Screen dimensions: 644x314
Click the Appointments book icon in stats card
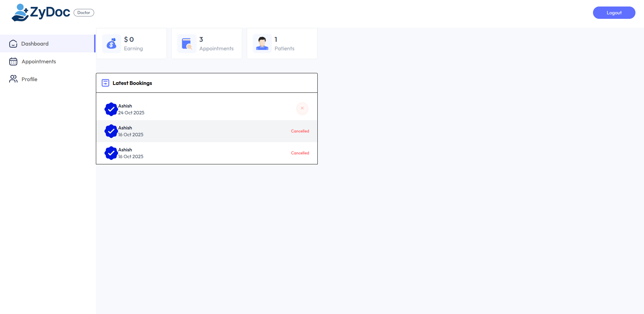[x=187, y=43]
